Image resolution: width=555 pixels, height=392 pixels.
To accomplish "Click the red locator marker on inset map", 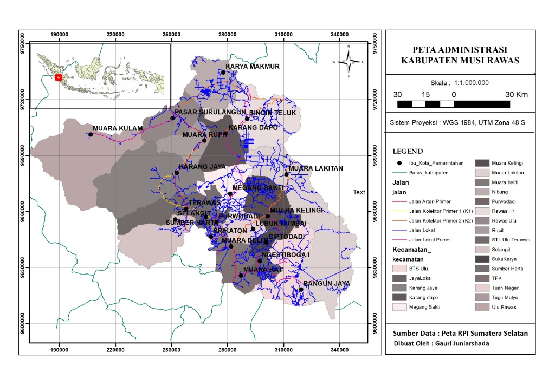I will 59,77.
